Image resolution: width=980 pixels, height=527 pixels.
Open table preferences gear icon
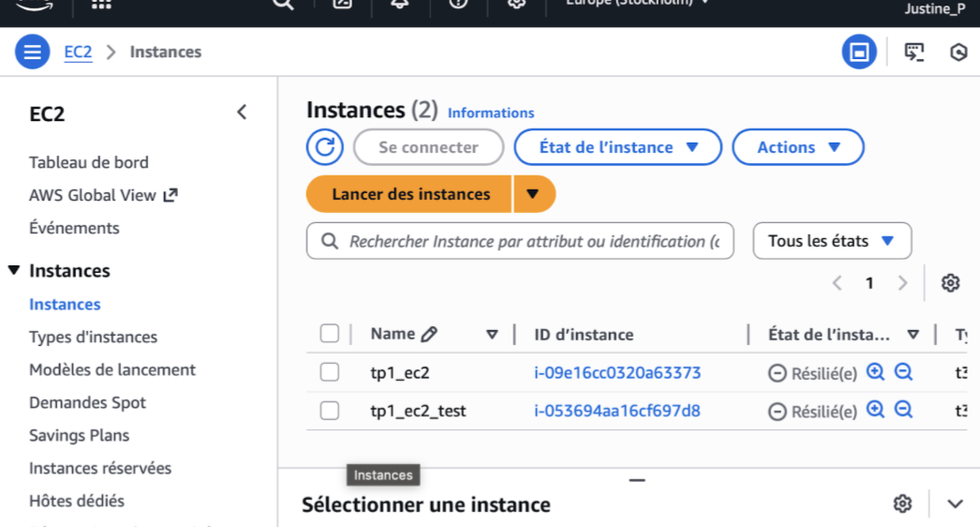950,283
